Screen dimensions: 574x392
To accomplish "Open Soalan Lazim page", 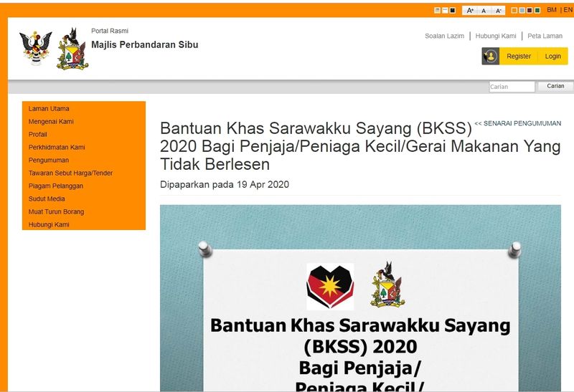I will point(444,36).
